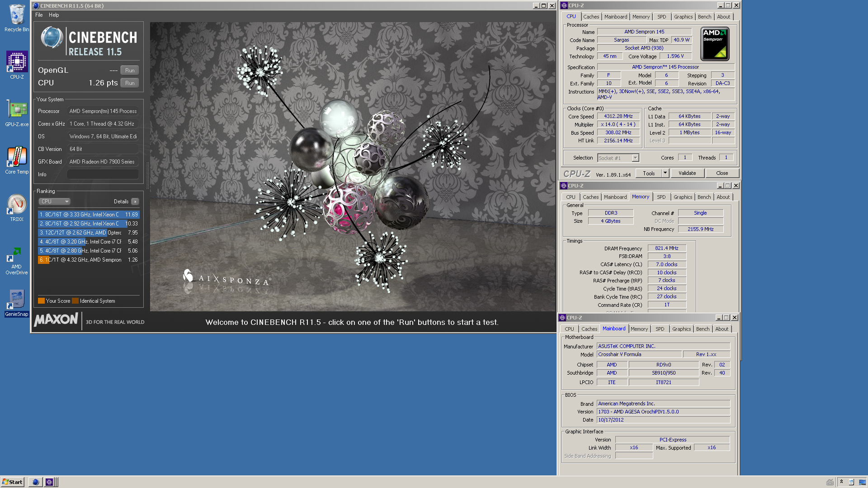Select ranking row 8C/16T @ 2.92 GHz
This screenshot has height=488, width=868.
89,224
